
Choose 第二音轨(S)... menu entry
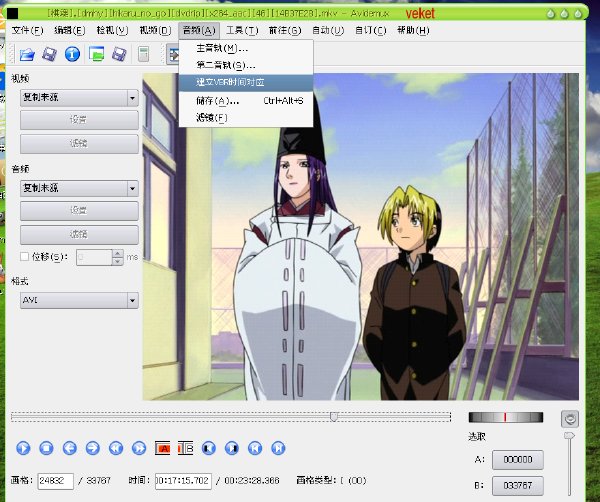pos(246,65)
